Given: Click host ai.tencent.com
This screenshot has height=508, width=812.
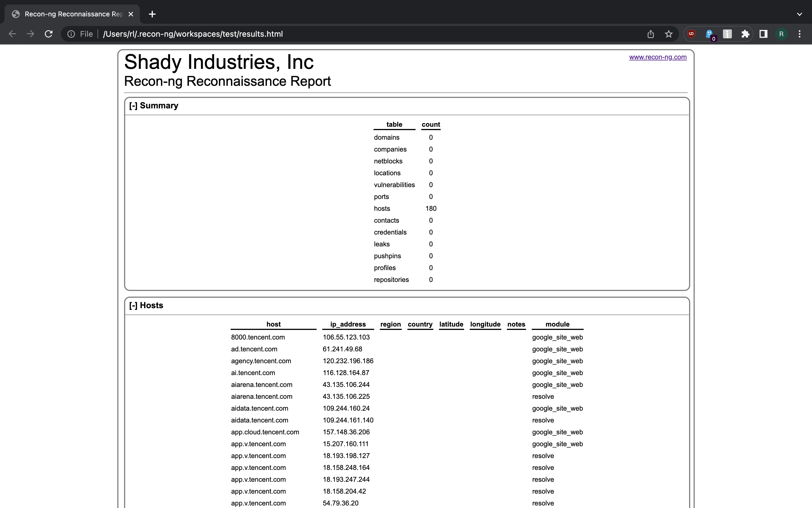Looking at the screenshot, I should pos(253,373).
